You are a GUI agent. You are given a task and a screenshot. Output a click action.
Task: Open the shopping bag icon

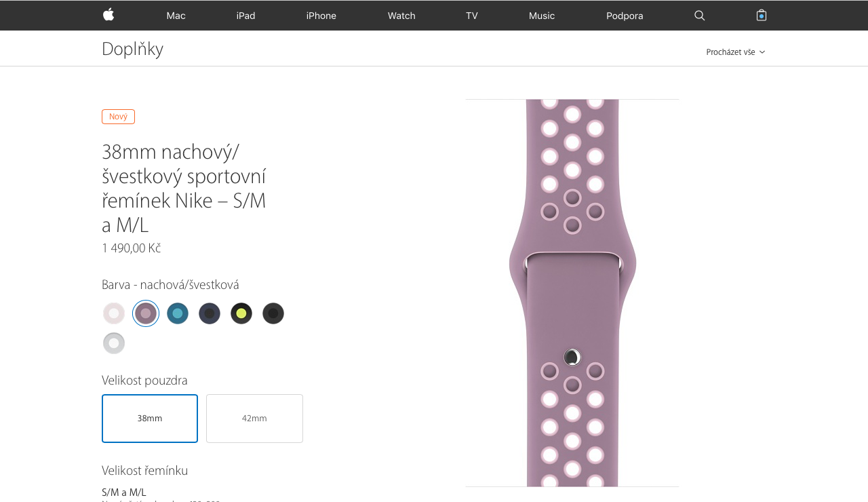(762, 15)
